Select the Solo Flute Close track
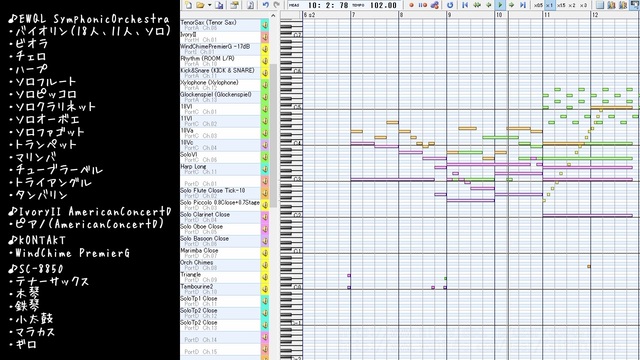 [x=220, y=193]
